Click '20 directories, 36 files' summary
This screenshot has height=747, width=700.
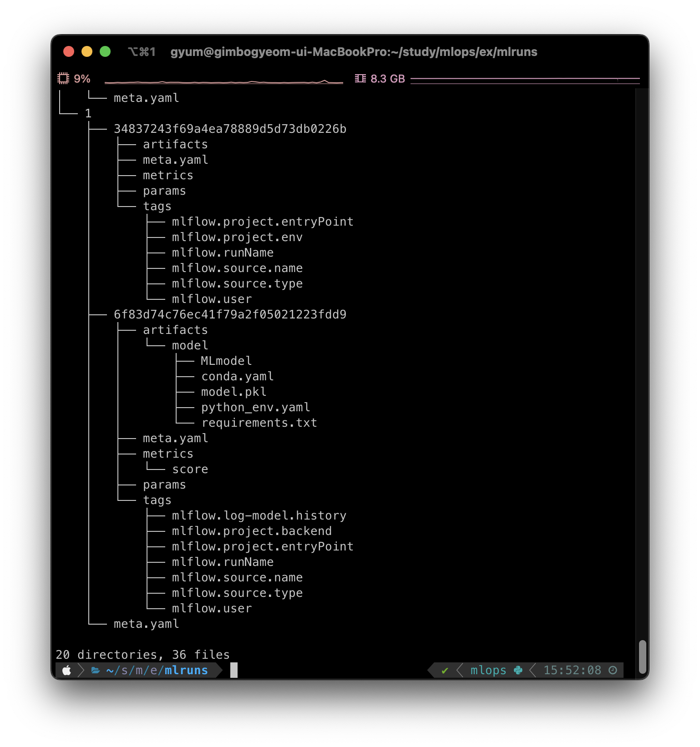point(142,655)
